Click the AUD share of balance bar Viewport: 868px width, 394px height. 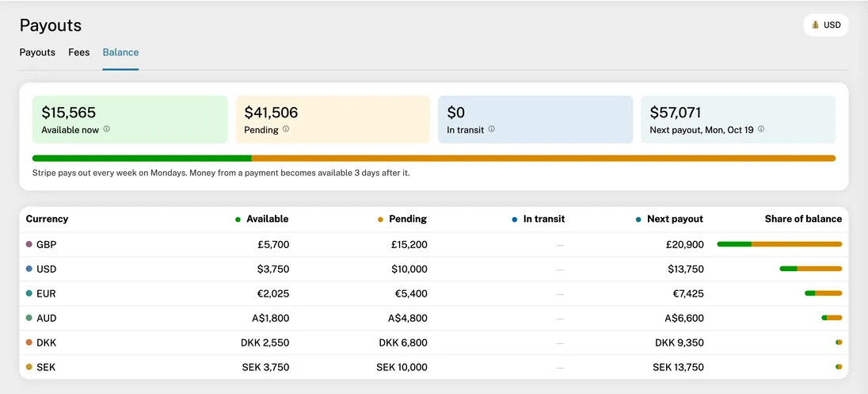click(x=832, y=318)
